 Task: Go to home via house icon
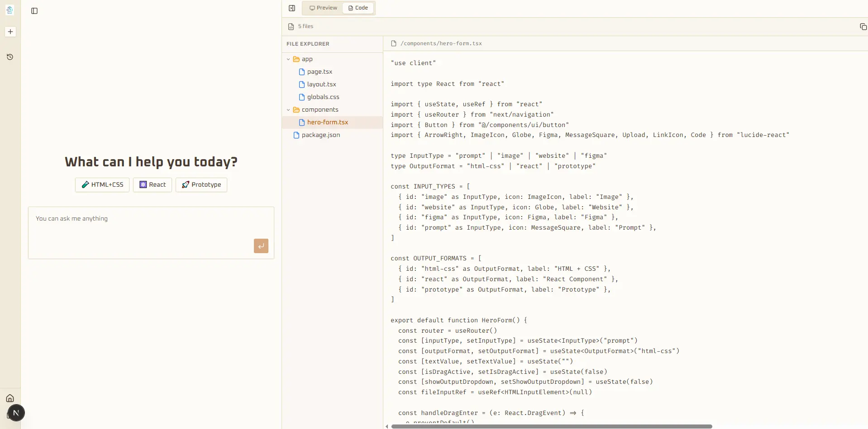(x=10, y=398)
